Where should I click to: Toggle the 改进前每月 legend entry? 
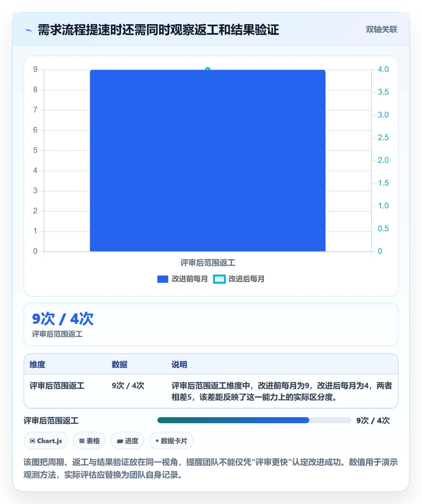point(183,279)
